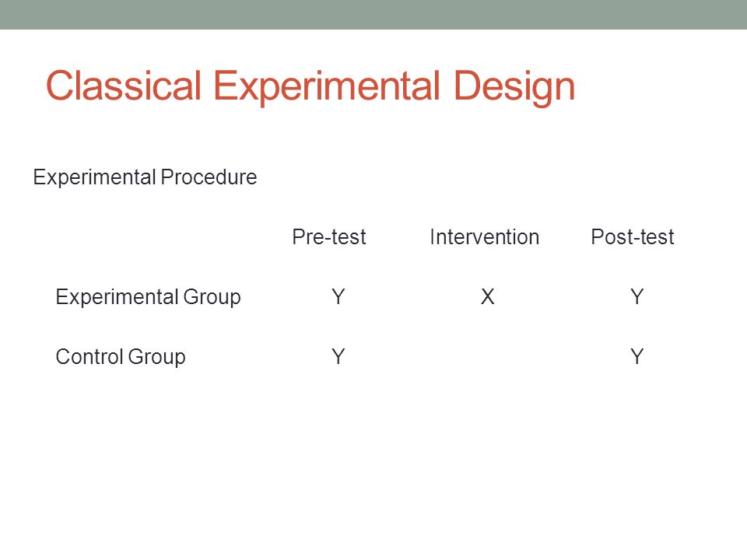Click the word Group after Experimental
Image resolution: width=747 pixels, height=560 pixels.
coord(212,298)
